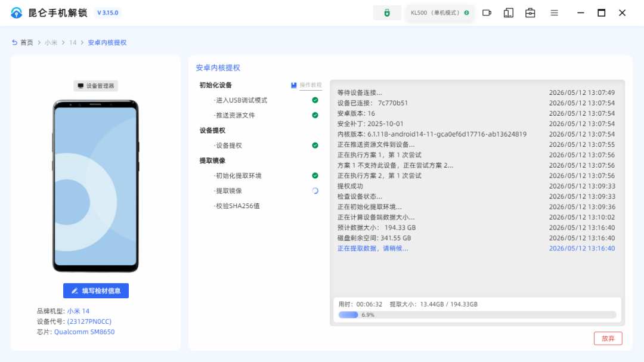This screenshot has height=362, width=644.
Task: Click log line 设备已连接: 7c770b51
Action: click(373, 103)
